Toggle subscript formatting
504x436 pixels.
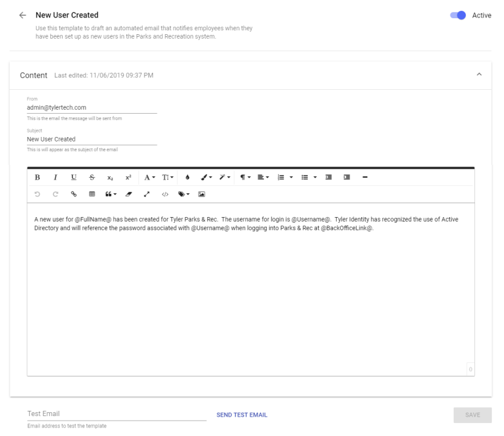click(110, 177)
